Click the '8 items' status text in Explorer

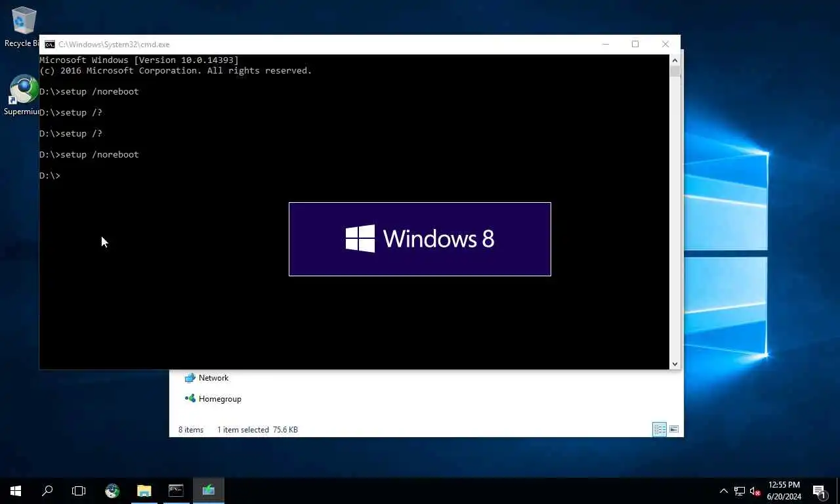(x=191, y=430)
